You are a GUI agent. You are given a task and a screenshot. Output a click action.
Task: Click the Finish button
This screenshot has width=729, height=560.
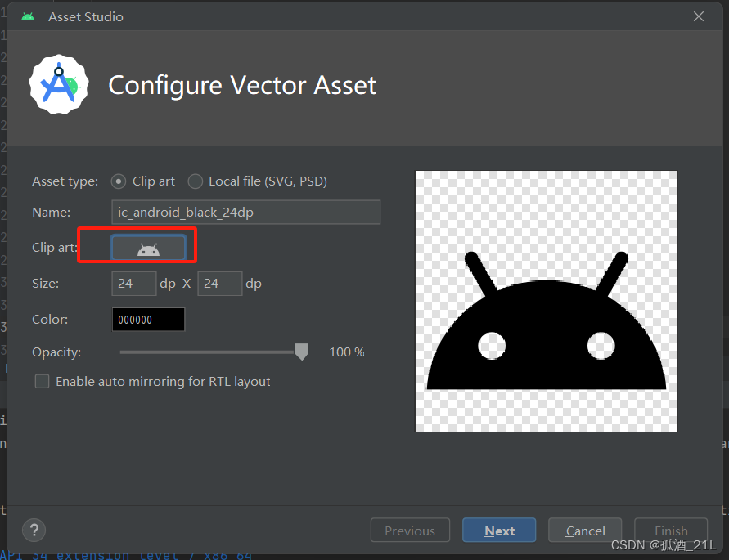click(671, 531)
